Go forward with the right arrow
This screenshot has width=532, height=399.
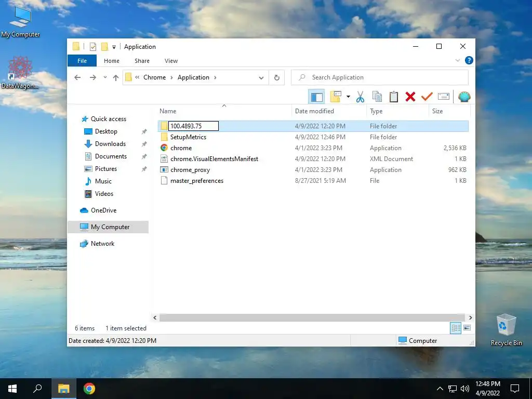92,77
